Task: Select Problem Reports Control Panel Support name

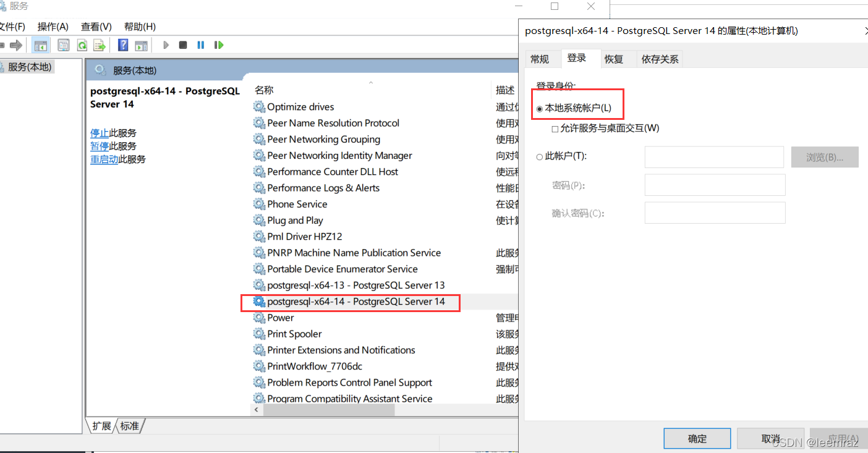Action: tap(349, 383)
